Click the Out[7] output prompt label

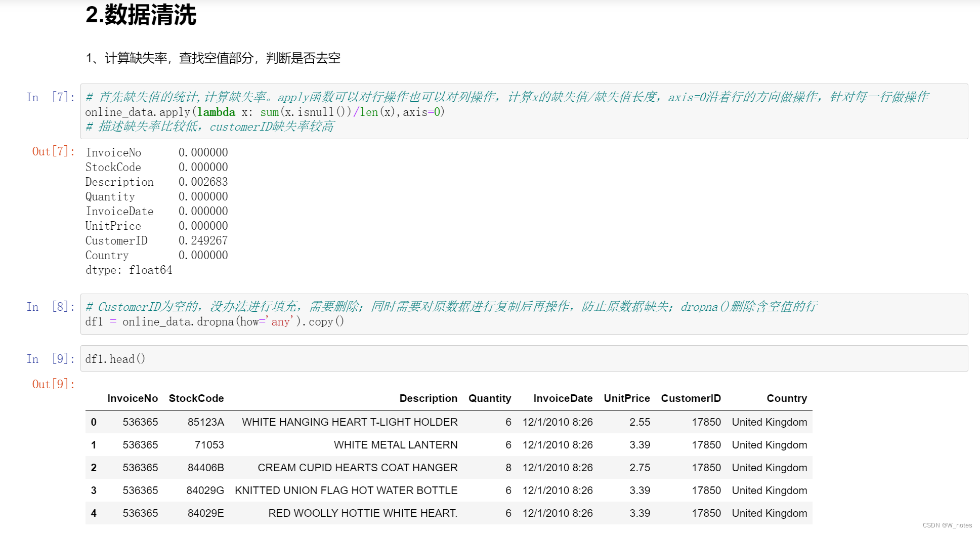coord(52,151)
